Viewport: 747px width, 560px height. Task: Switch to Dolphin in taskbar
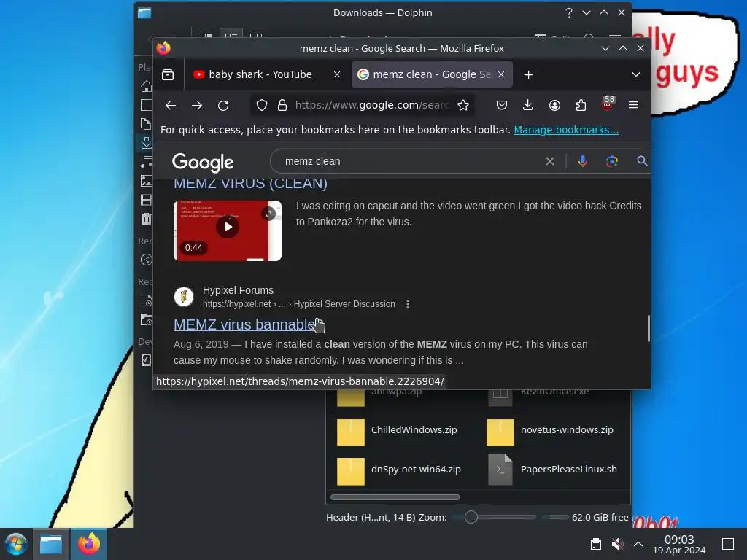pos(51,544)
